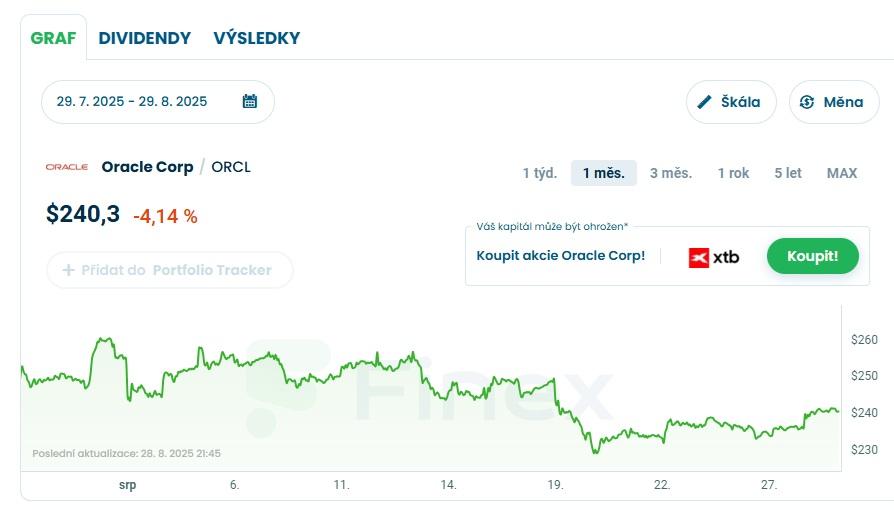Click the Oracle logo icon
This screenshot has width=894, height=510.
pyautogui.click(x=67, y=167)
